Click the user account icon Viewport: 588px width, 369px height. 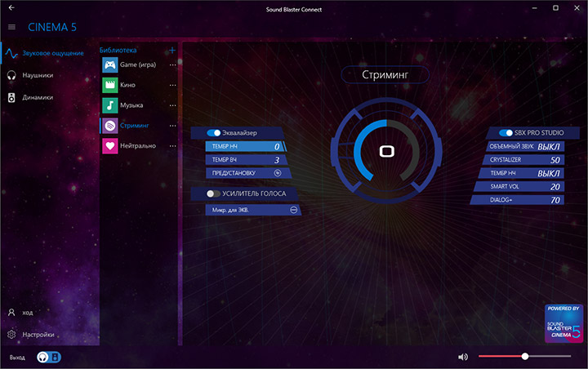(11, 313)
